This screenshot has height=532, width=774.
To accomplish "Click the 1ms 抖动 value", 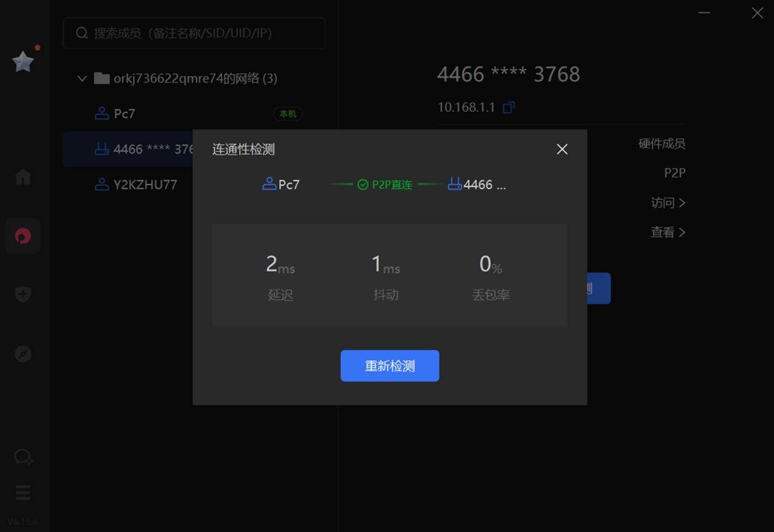I will pos(386,264).
